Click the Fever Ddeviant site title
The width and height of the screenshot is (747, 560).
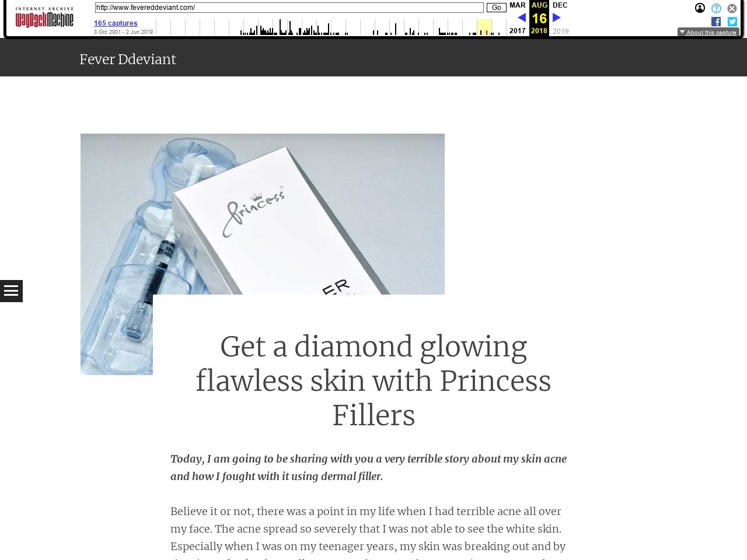128,60
